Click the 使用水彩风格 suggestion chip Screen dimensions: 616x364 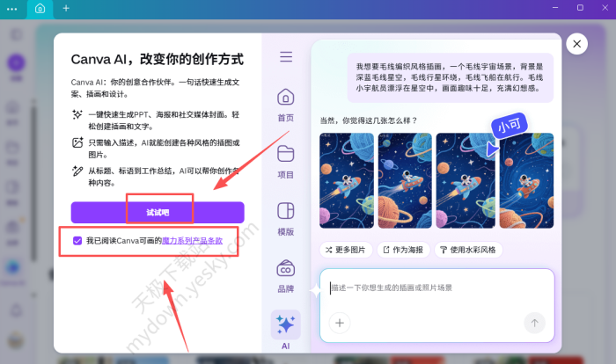pos(468,250)
